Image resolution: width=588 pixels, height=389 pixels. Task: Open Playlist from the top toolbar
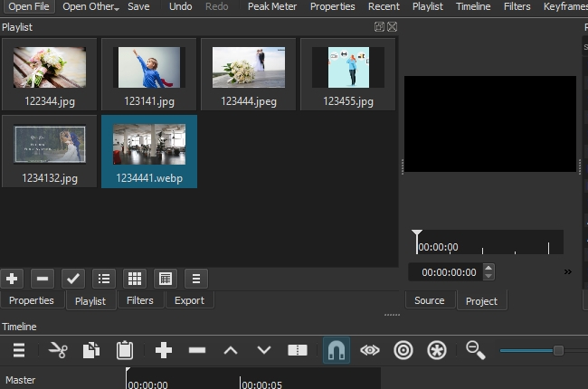(x=428, y=6)
